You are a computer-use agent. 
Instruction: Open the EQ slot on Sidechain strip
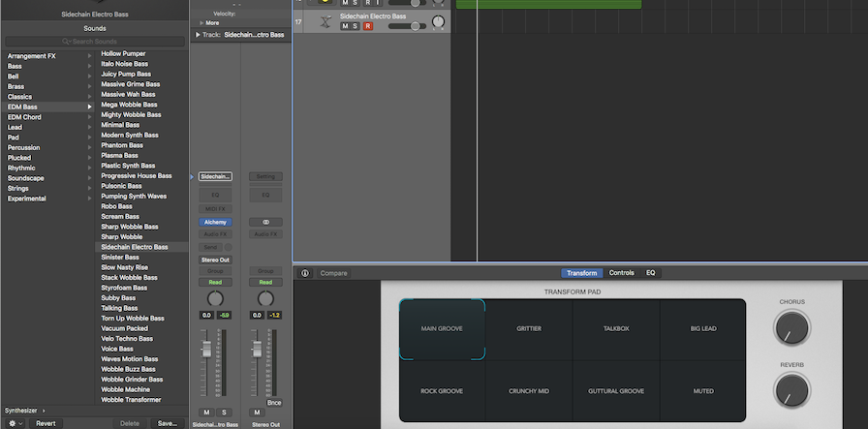[215, 195]
